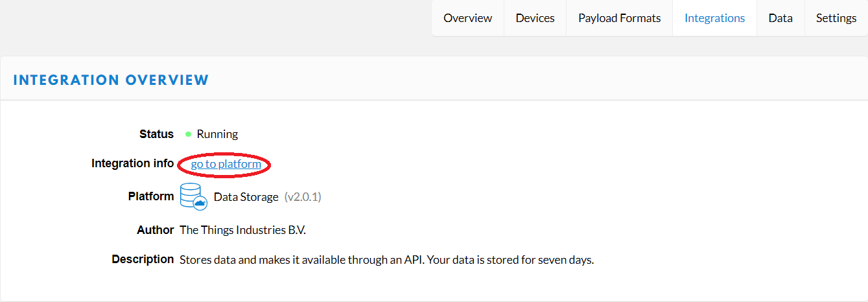Go to the Data tab

click(x=780, y=18)
